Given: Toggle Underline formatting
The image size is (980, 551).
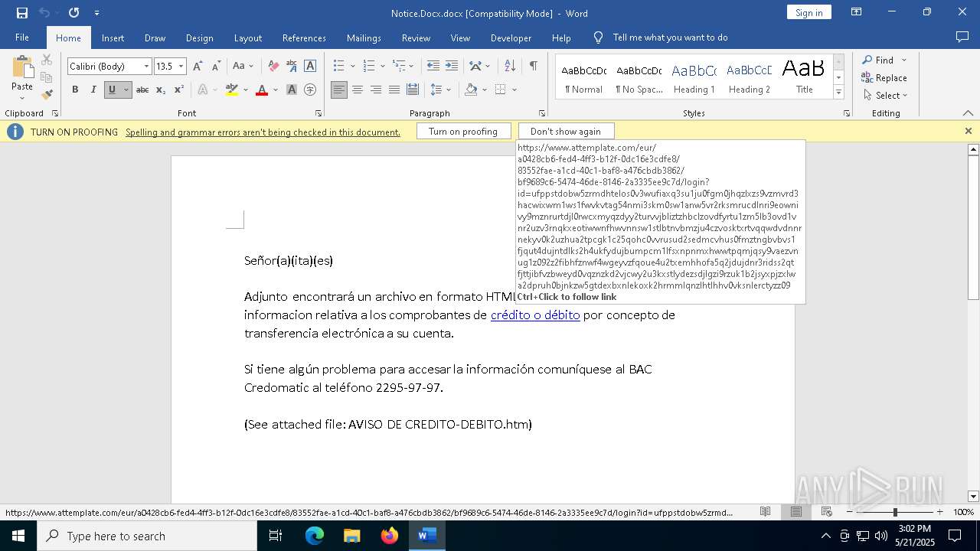Looking at the screenshot, I should 112,90.
